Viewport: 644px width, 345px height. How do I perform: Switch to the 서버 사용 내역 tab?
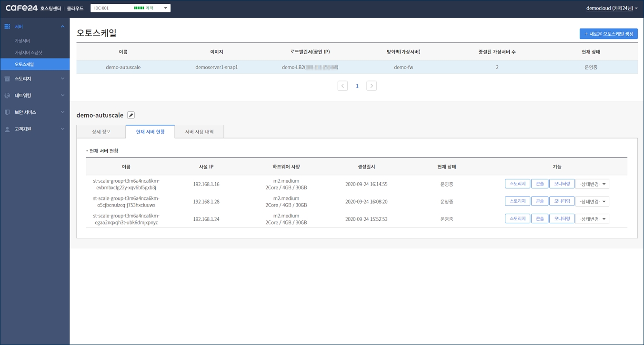click(x=199, y=132)
